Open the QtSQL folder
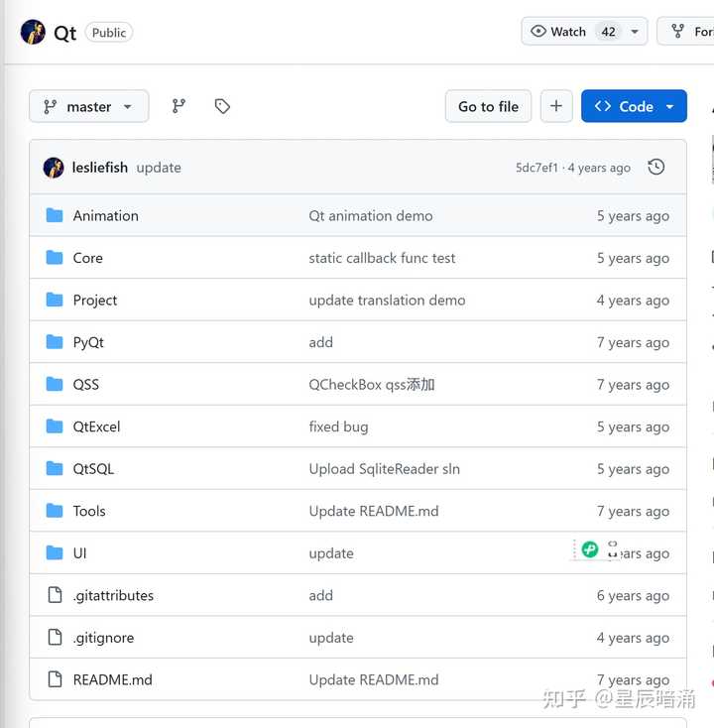The image size is (714, 728). [x=93, y=469]
